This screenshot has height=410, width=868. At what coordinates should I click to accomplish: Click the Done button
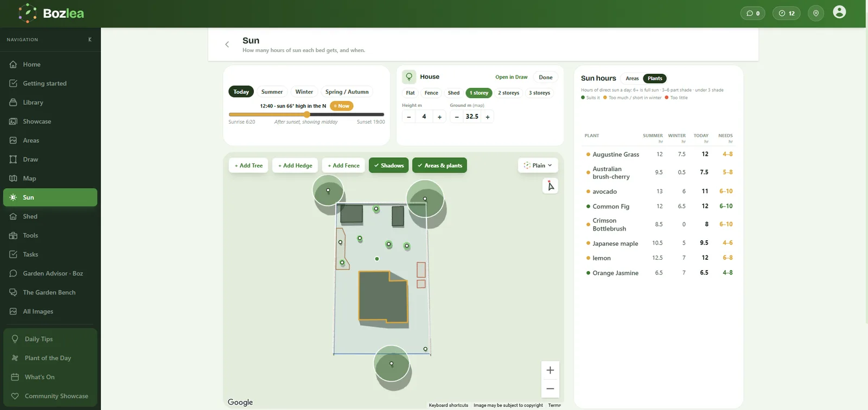[x=546, y=77]
